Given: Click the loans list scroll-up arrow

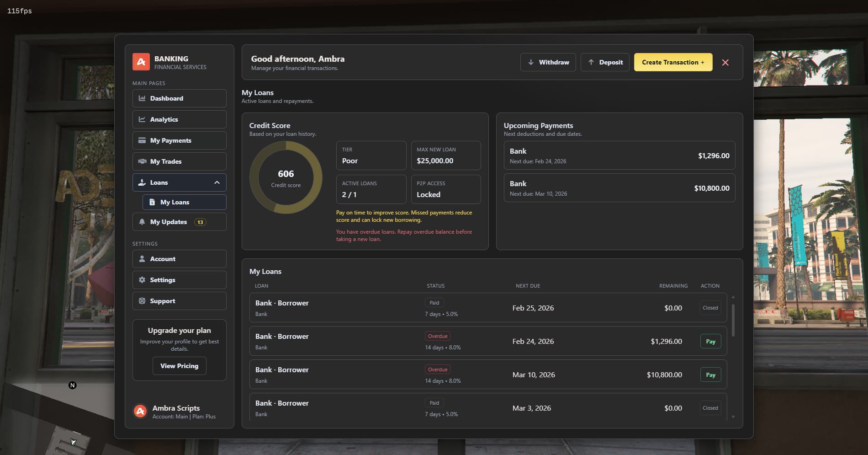Looking at the screenshot, I should pyautogui.click(x=733, y=297).
